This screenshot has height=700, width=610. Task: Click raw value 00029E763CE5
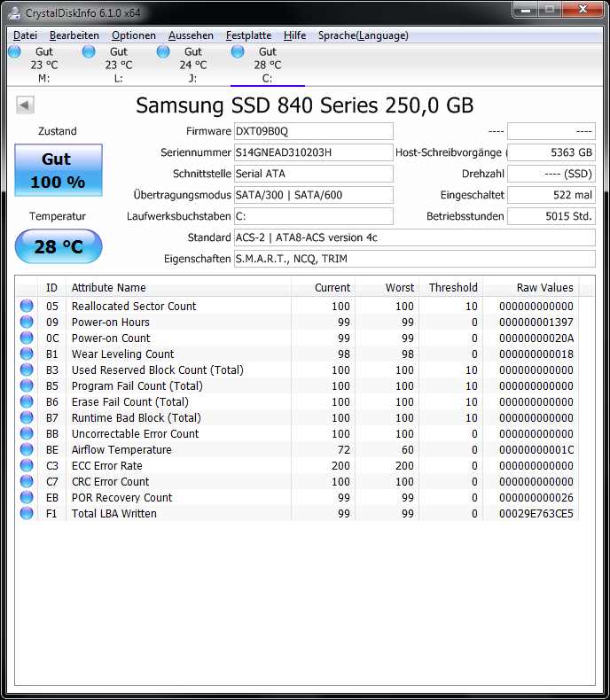536,513
